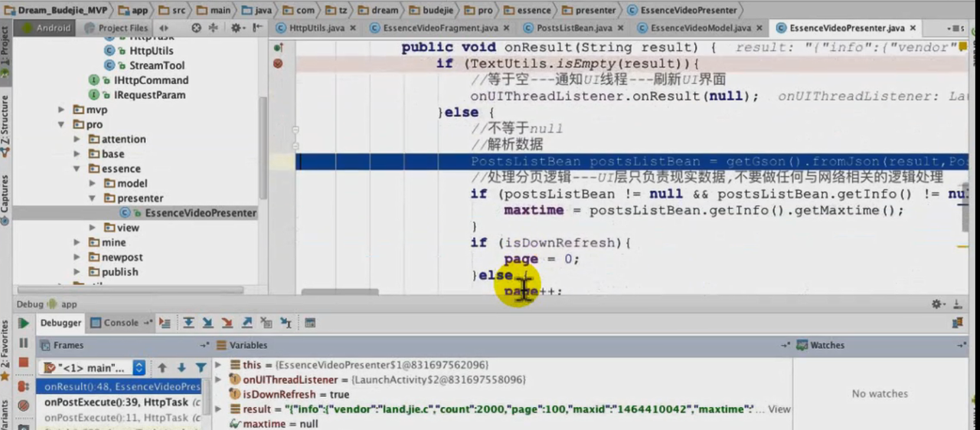Image resolution: width=980 pixels, height=430 pixels.
Task: Pause the running debug program
Action: point(24,343)
